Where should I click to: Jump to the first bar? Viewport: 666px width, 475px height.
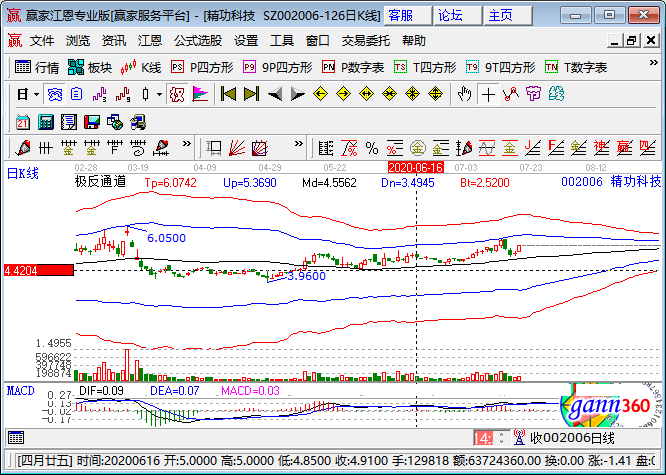(229, 94)
